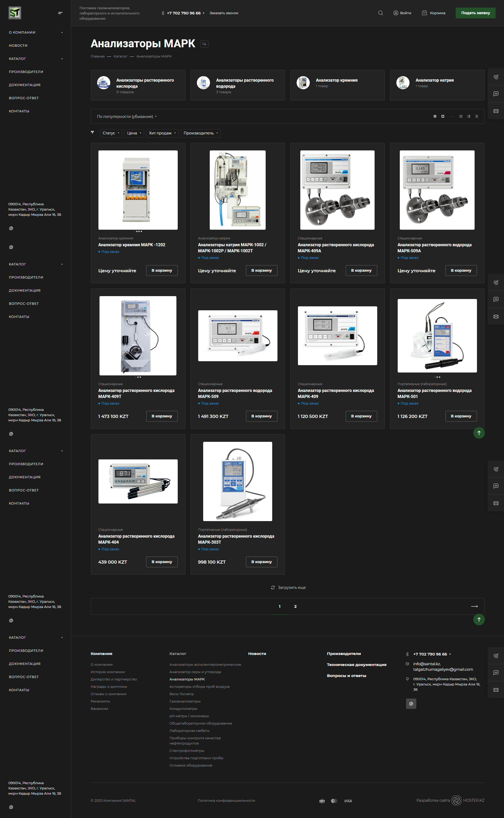Click the reload icon beside Загрузить еще
Viewport: 504px width, 818px height.
point(273,587)
